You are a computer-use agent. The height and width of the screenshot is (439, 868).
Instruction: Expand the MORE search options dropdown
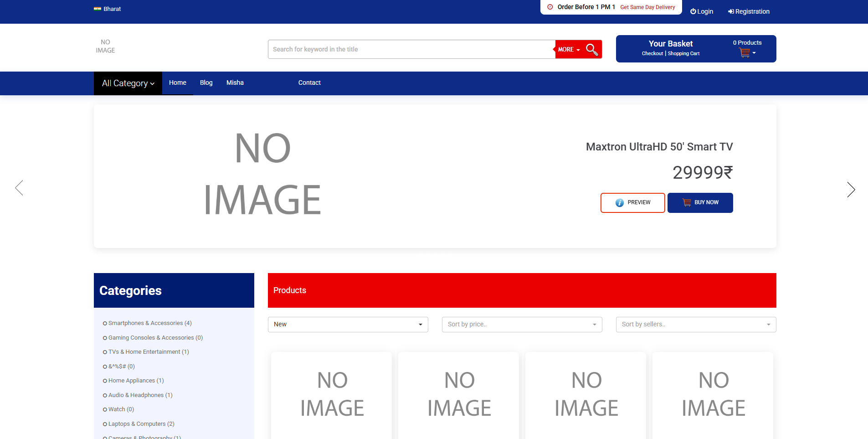click(x=569, y=49)
